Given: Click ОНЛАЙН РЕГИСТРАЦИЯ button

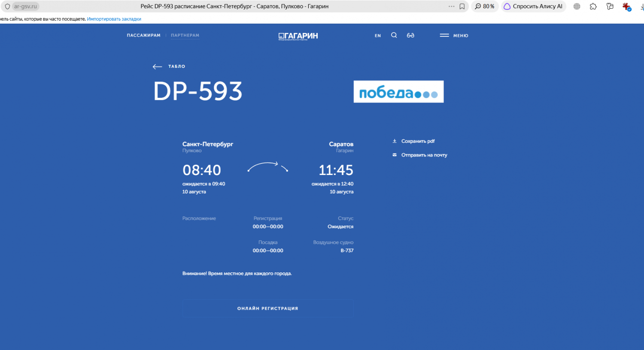Looking at the screenshot, I should coord(268,308).
